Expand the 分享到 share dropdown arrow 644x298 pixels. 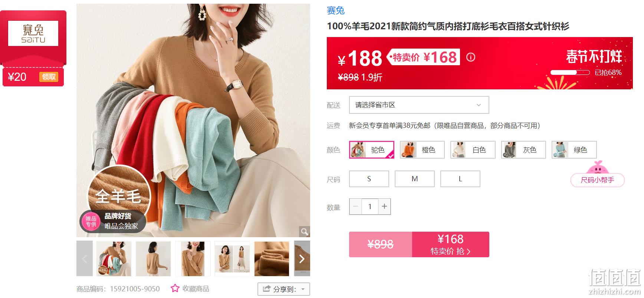303,289
